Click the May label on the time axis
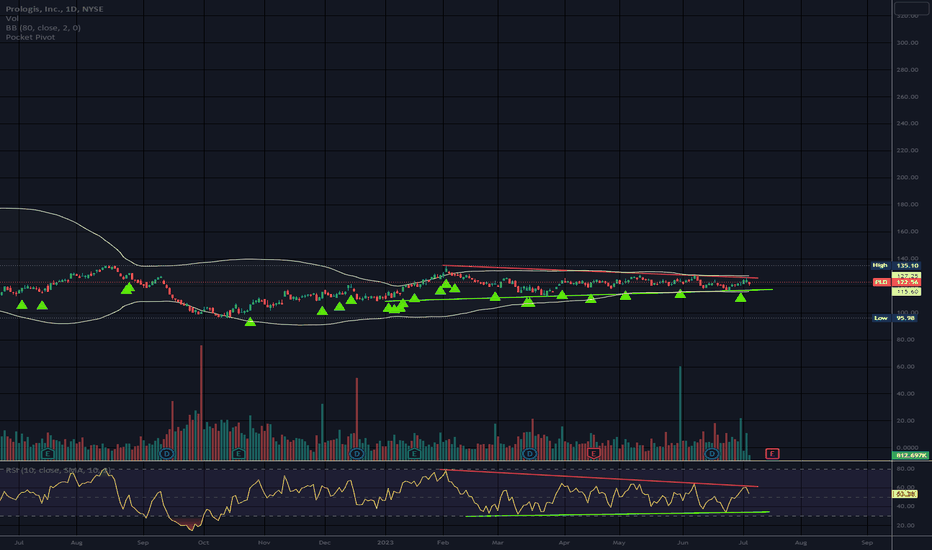Viewport: 932px width, 550px height. click(x=619, y=542)
